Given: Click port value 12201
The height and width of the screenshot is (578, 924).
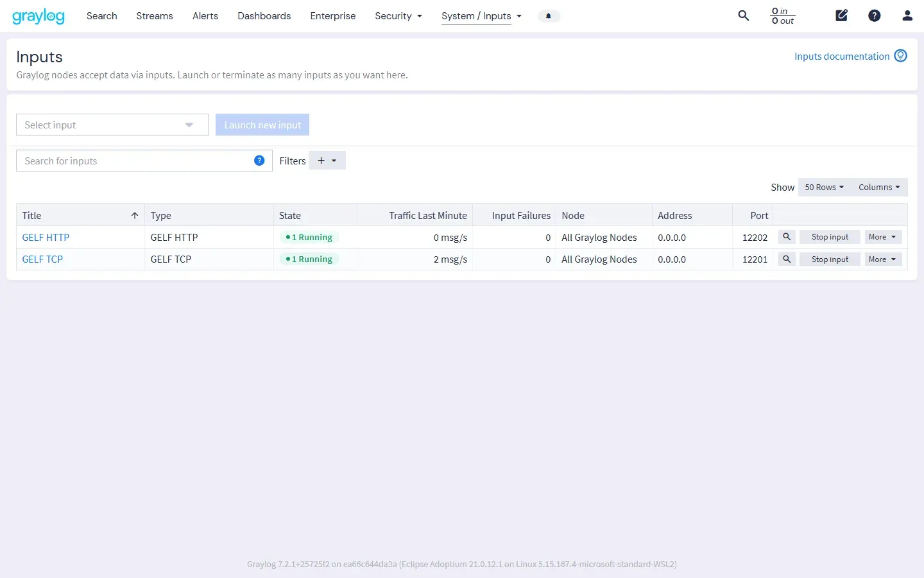Looking at the screenshot, I should tap(755, 259).
